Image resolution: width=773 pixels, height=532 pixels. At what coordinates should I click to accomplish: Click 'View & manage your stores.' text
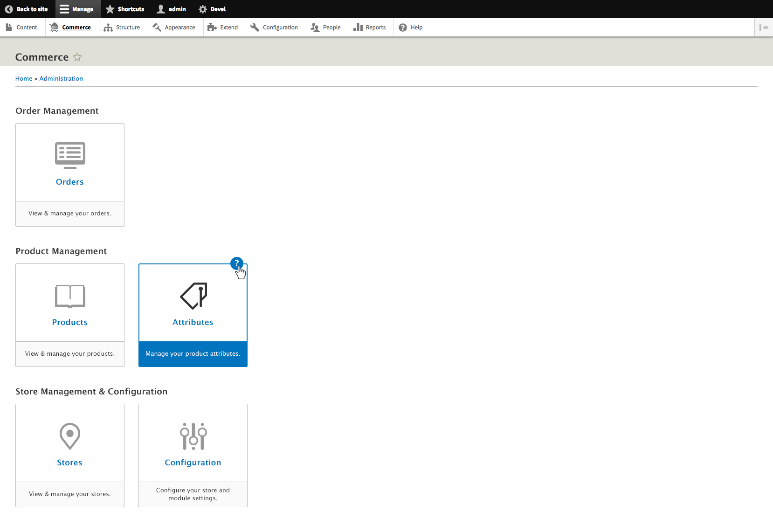pos(70,494)
